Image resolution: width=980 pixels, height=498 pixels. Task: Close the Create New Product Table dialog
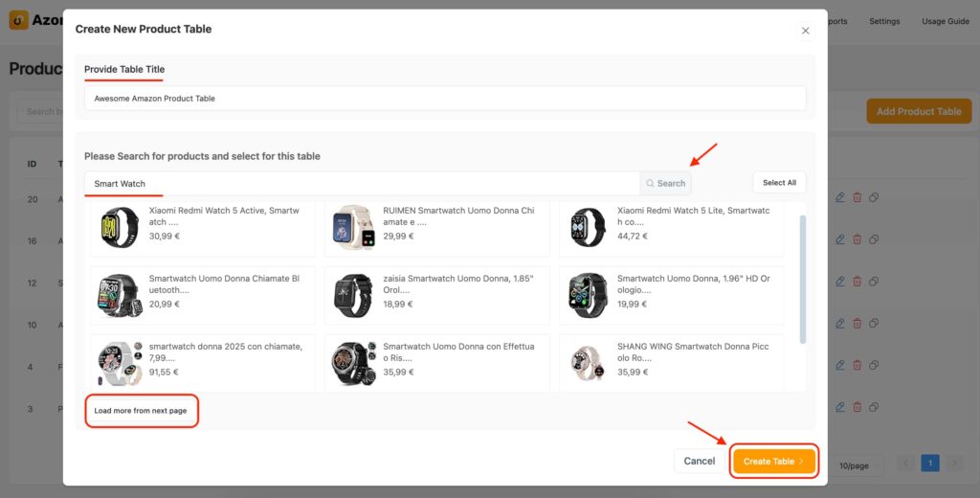pos(805,31)
